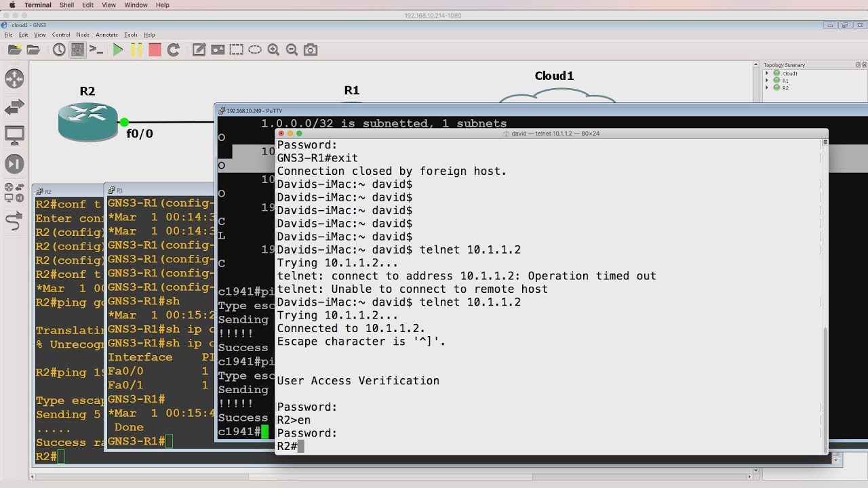The height and width of the screenshot is (488, 868).
Task: Open the GNS3 View menu
Action: pyautogui.click(x=40, y=35)
